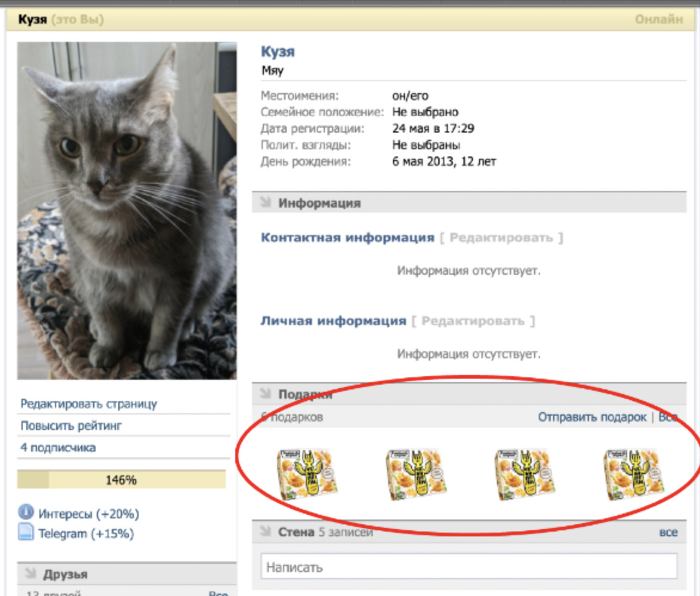Image resolution: width=700 pixels, height=596 pixels.
Task: Open the third gift thumbnail
Action: click(x=526, y=474)
